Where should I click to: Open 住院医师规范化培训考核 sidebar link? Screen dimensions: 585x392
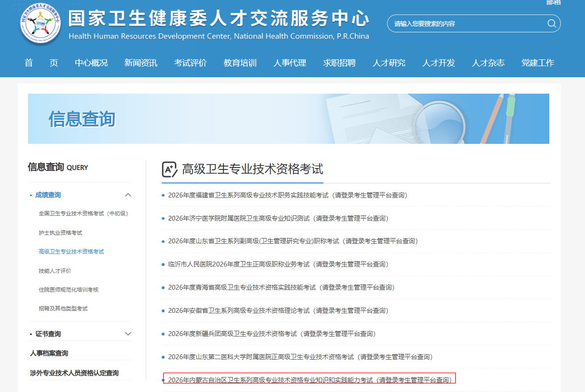[69, 290]
